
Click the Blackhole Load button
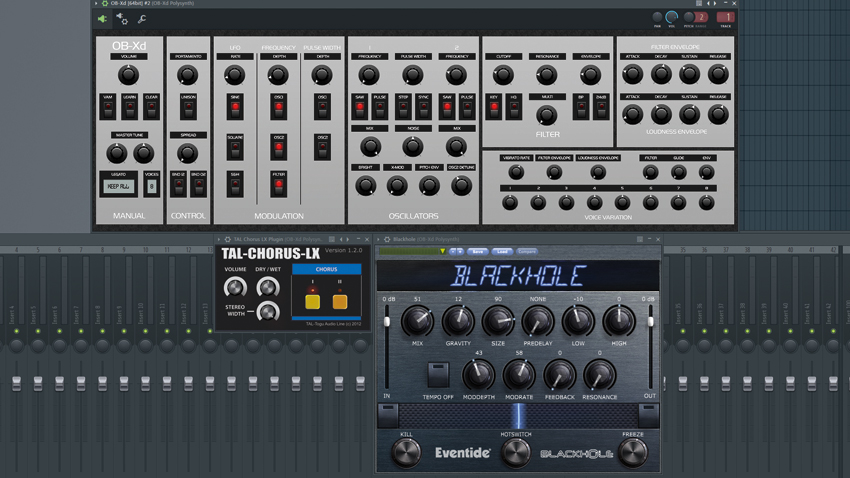pos(502,251)
